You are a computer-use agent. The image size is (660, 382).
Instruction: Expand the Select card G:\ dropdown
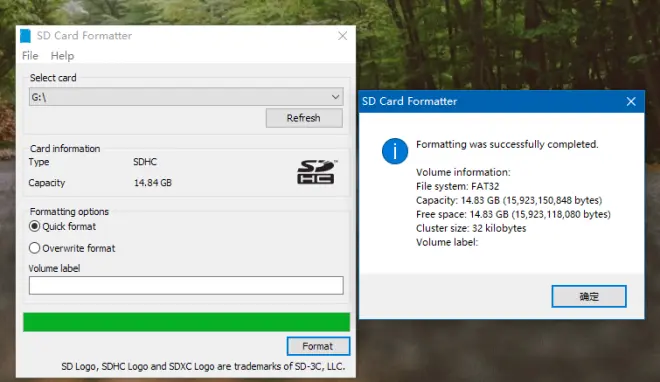[186, 97]
